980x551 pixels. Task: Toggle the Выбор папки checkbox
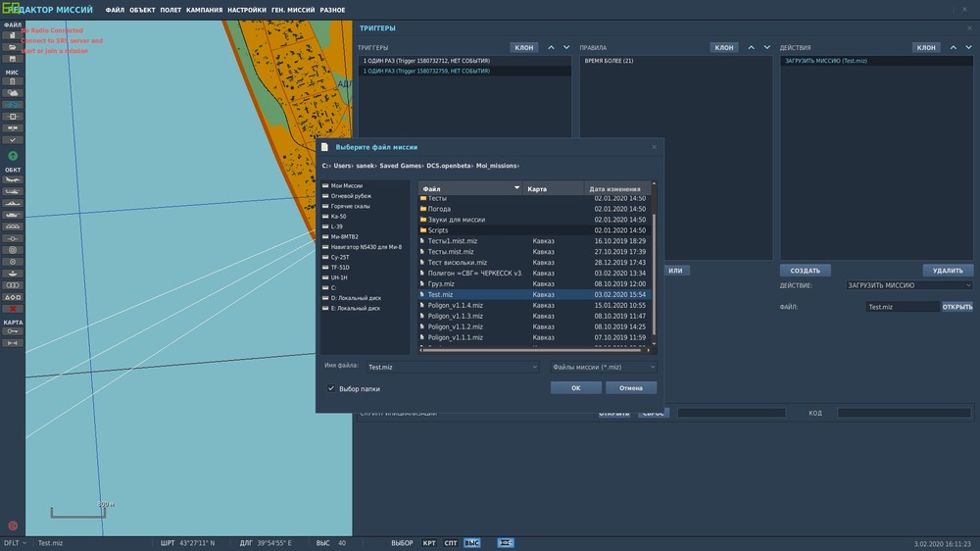point(331,388)
